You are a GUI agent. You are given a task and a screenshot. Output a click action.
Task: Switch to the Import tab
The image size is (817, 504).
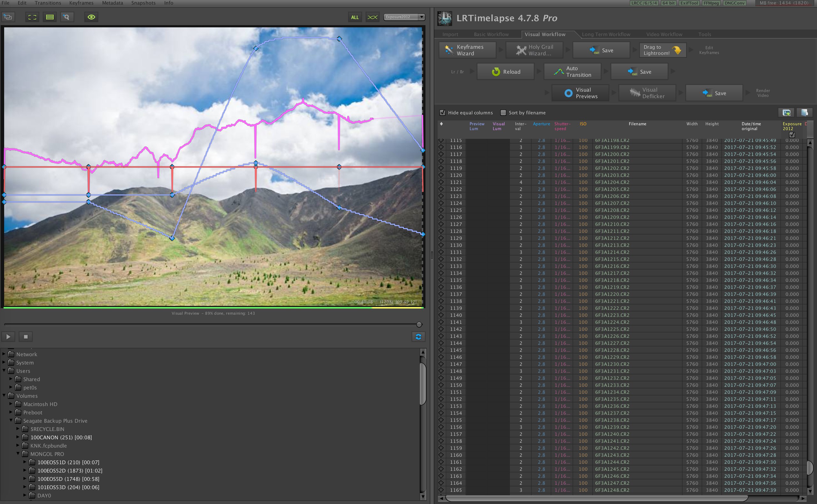click(x=450, y=34)
